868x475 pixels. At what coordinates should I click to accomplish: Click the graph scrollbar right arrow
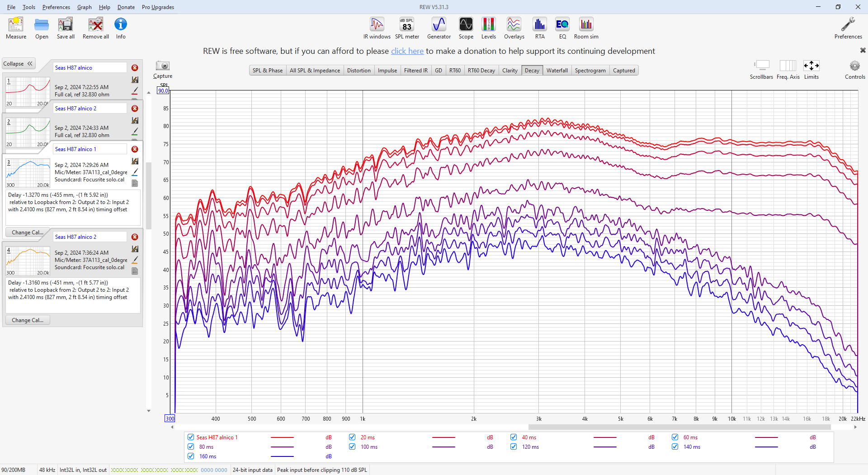coord(855,427)
